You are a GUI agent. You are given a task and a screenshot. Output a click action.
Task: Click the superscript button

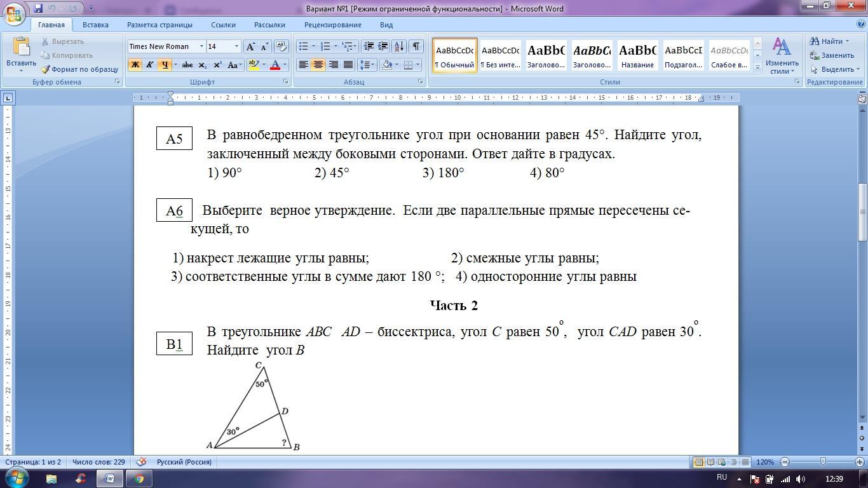point(217,65)
